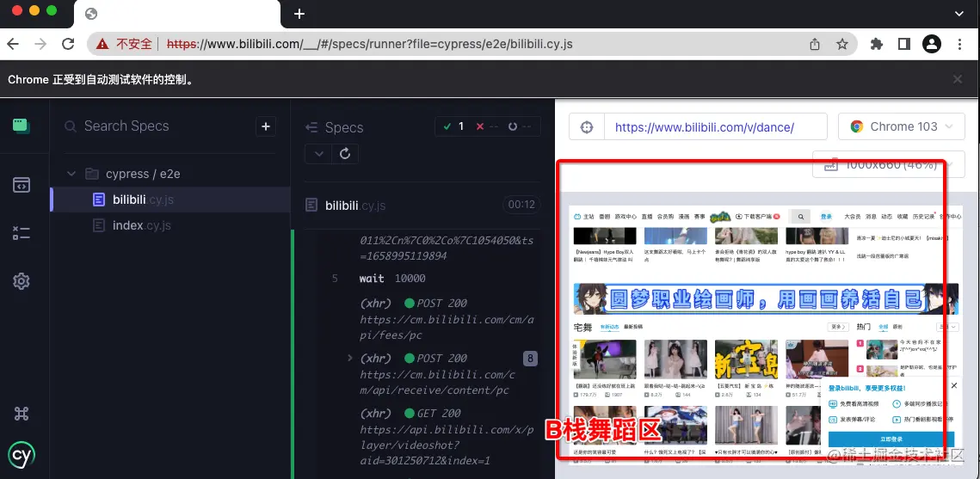Click the bilibili.com/v/dance URL field
The image size is (980, 479).
tap(715, 126)
